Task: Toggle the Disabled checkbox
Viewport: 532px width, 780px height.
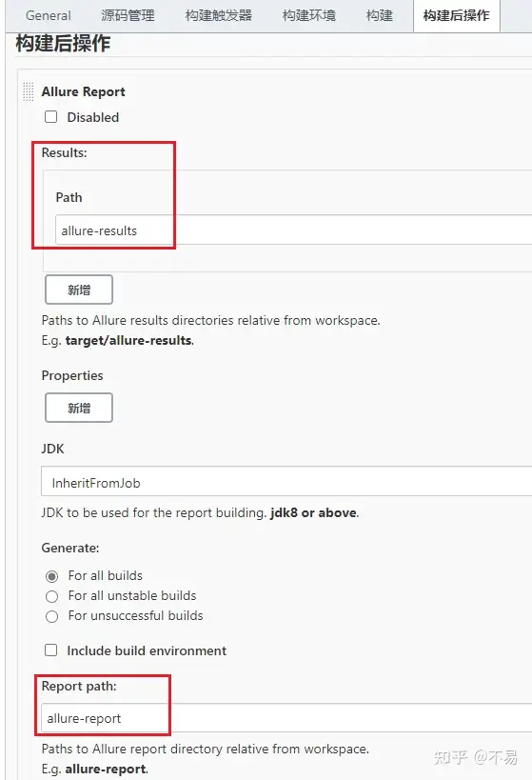Action: 51,117
